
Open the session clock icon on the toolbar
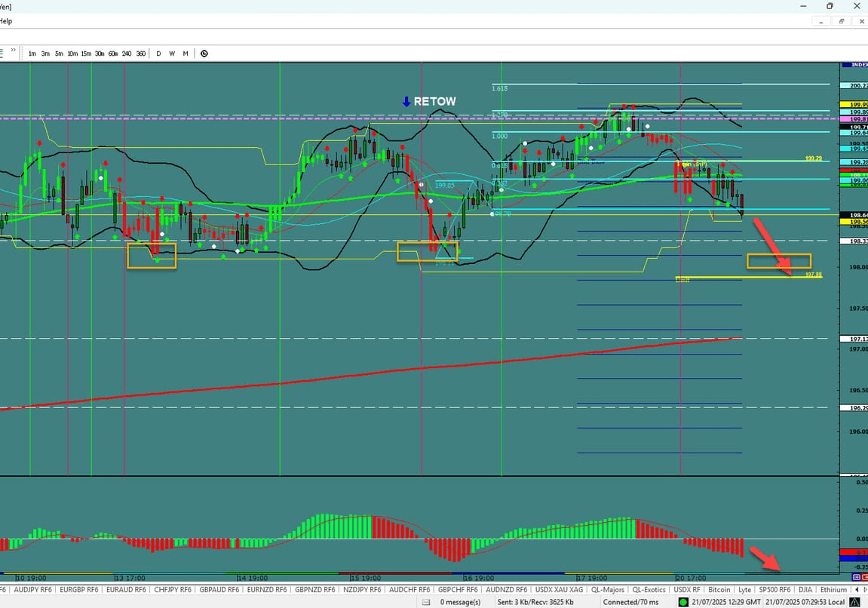204,54
